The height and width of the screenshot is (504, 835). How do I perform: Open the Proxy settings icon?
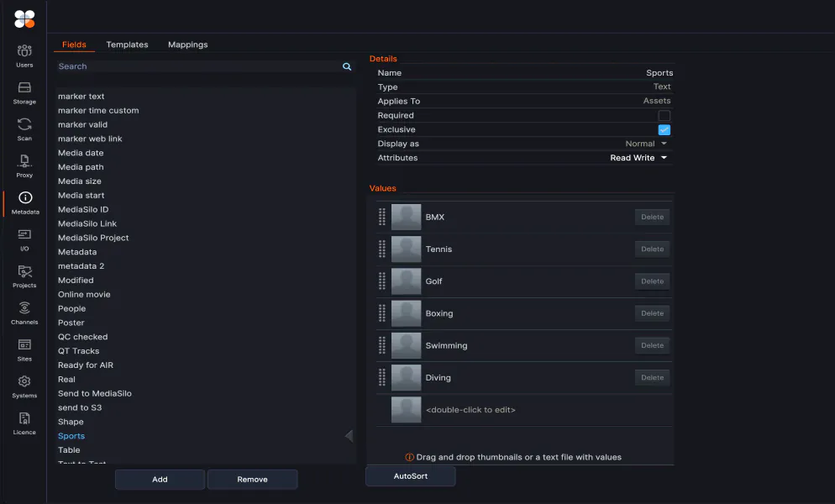24,165
